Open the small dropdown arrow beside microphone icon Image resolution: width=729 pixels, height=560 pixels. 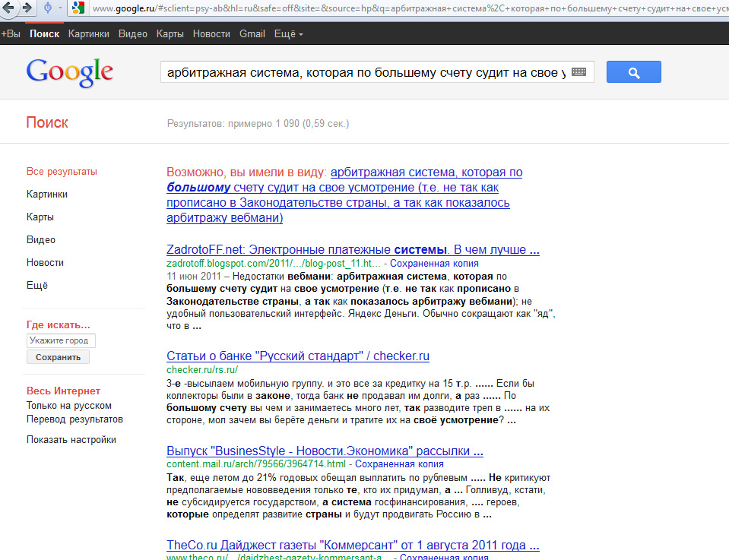pyautogui.click(x=60, y=8)
